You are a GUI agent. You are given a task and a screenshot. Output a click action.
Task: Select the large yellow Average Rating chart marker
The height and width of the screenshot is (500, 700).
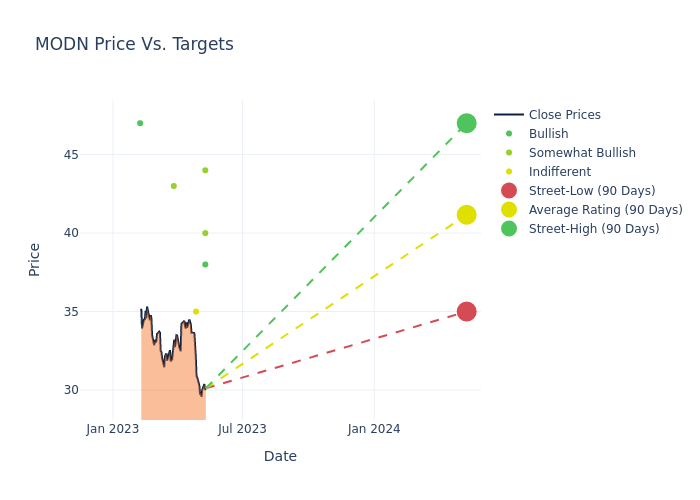466,214
